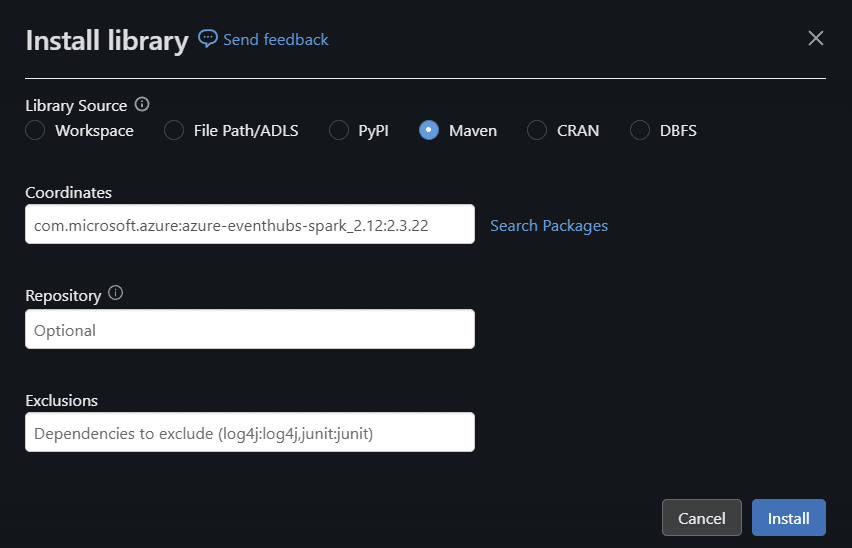Click the Send feedback speech bubble icon

(x=208, y=39)
